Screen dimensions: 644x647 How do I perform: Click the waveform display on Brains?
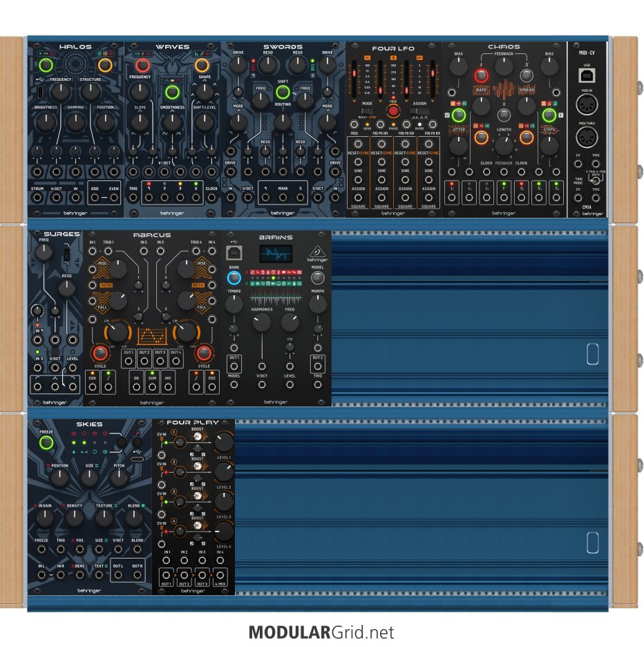click(x=276, y=254)
